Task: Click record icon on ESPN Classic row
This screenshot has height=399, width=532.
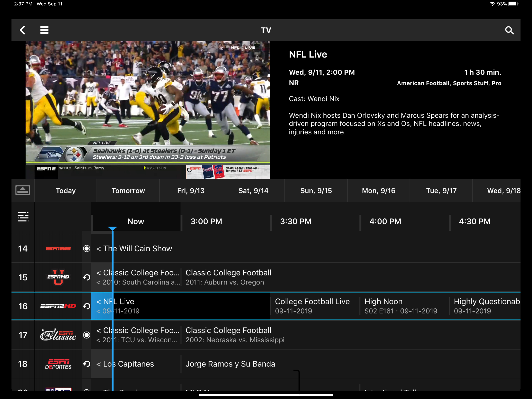Action: coord(87,335)
